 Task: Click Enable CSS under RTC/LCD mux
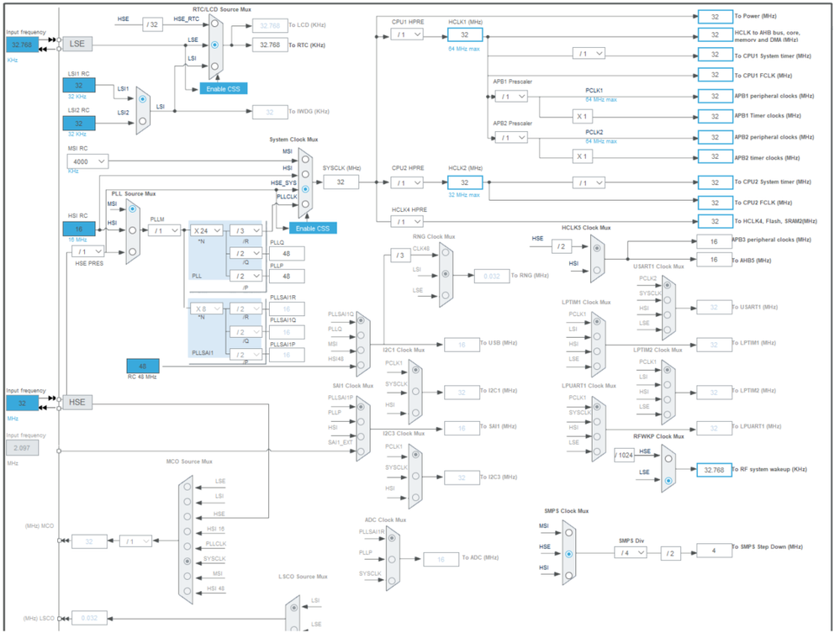[x=224, y=89]
